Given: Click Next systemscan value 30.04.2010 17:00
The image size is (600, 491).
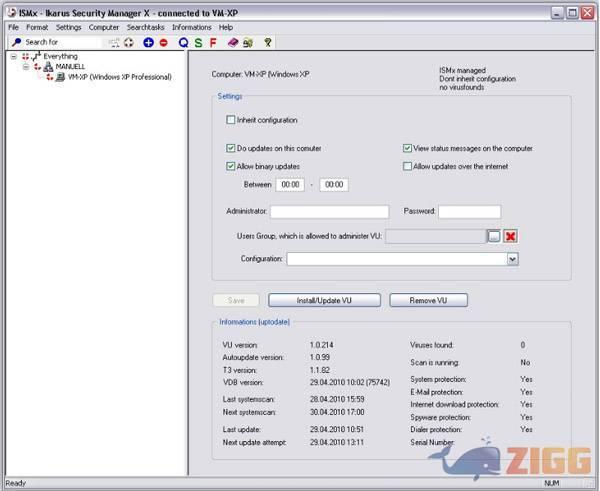Looking at the screenshot, I should click(x=337, y=412).
